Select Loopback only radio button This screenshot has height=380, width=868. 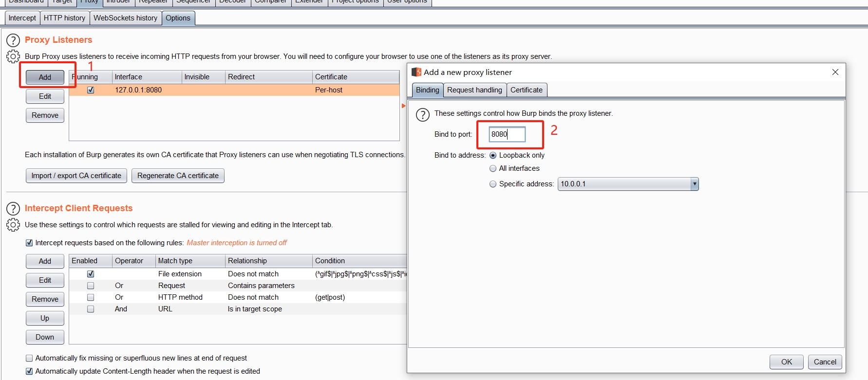493,155
